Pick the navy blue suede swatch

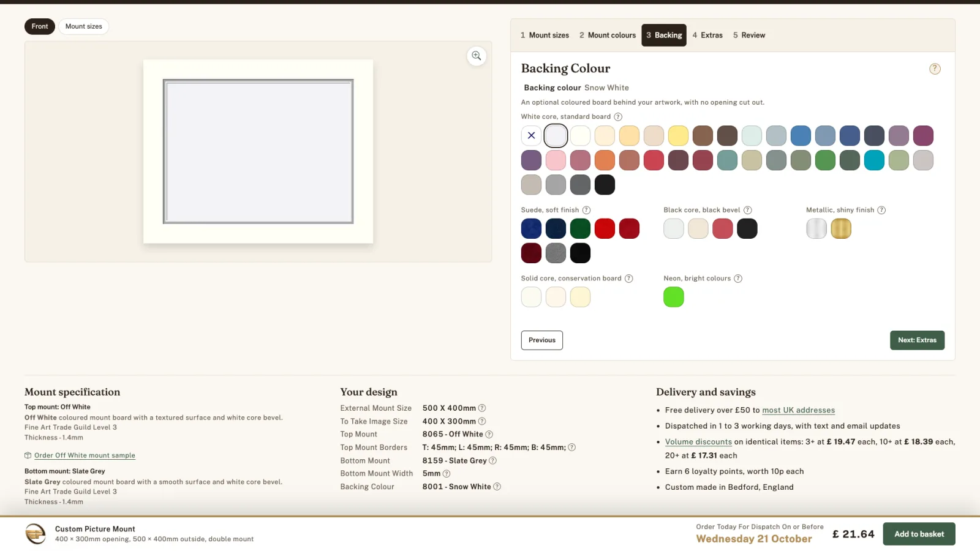[556, 228]
